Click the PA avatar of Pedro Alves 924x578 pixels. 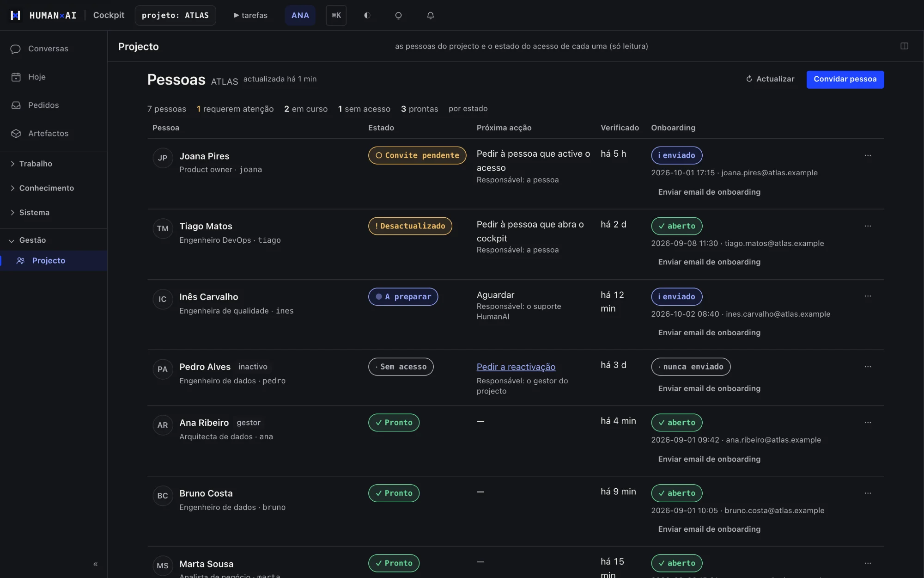[163, 369]
